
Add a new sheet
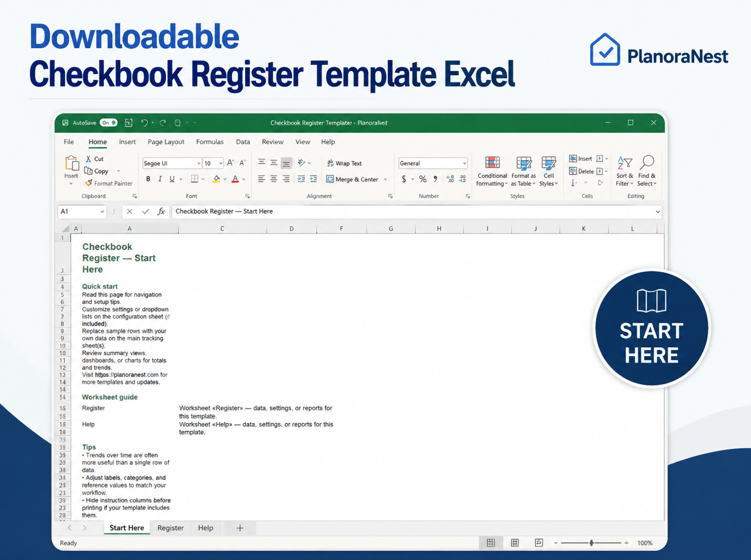click(x=239, y=528)
